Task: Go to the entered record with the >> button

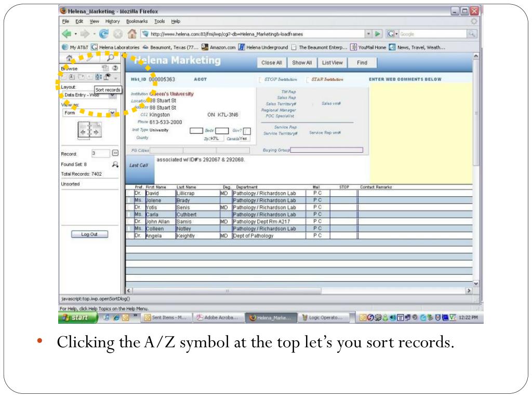Action: click(x=115, y=153)
